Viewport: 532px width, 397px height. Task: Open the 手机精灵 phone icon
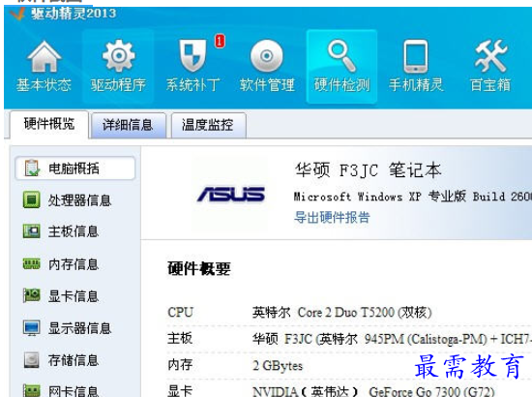[x=416, y=56]
